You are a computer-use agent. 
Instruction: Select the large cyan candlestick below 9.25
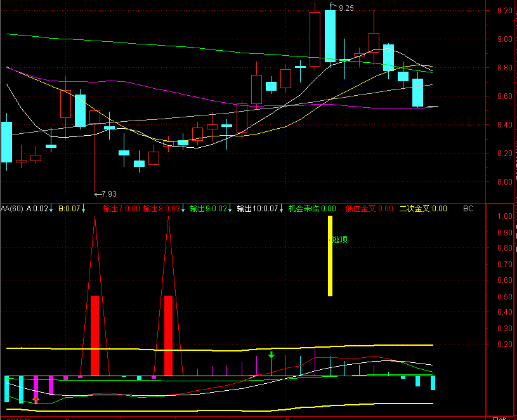point(330,35)
